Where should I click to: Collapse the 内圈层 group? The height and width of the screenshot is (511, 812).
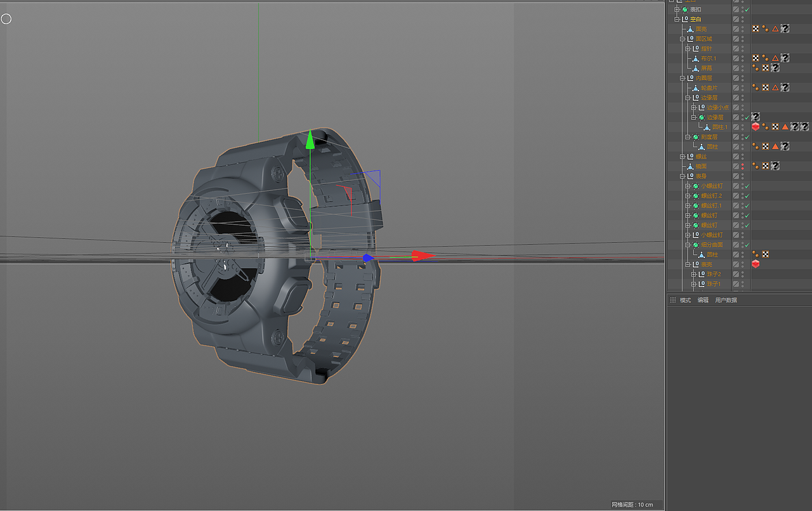tap(682, 78)
